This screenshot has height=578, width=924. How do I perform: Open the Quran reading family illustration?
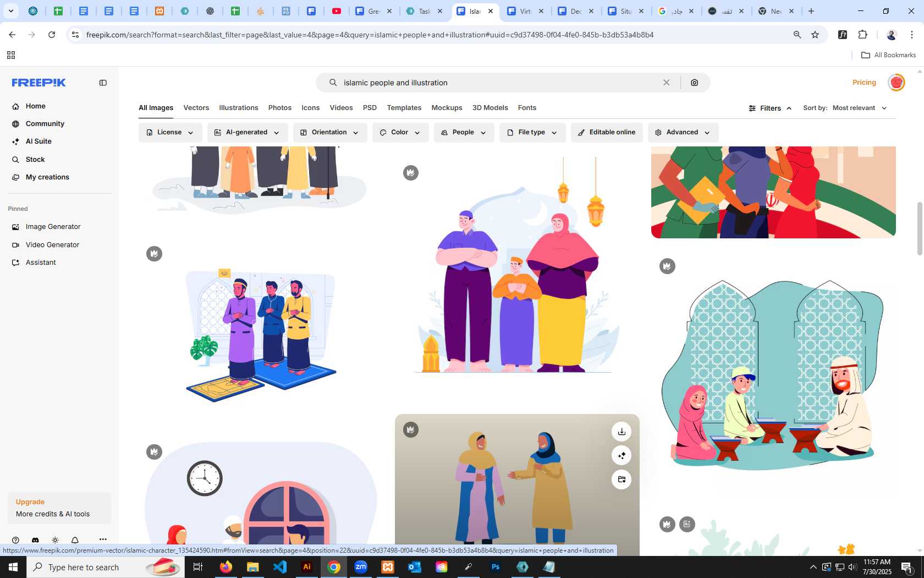click(773, 375)
